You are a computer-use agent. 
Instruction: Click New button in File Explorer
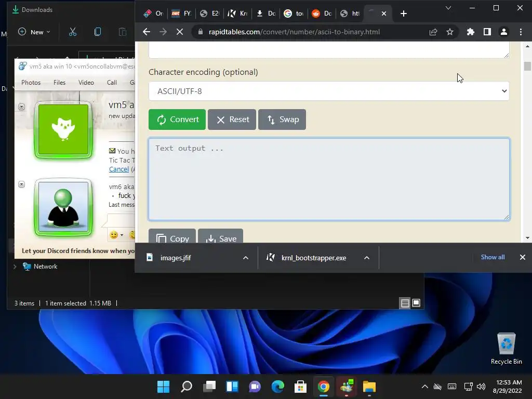pyautogui.click(x=34, y=32)
